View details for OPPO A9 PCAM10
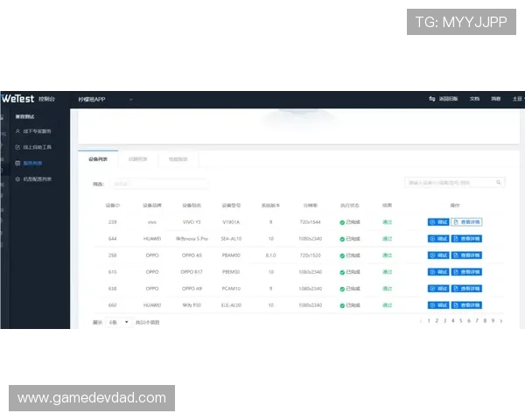Screen dimensions: 525x420 tap(466, 289)
